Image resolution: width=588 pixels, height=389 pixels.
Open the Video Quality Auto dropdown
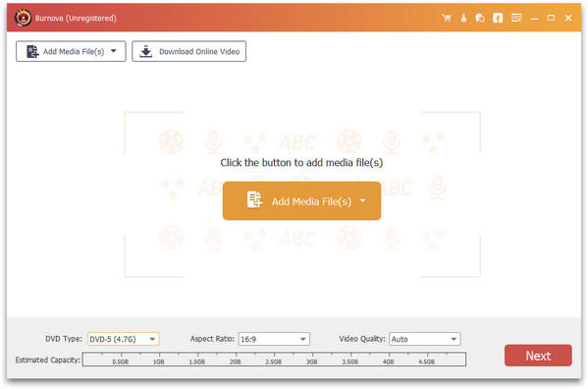tap(424, 339)
